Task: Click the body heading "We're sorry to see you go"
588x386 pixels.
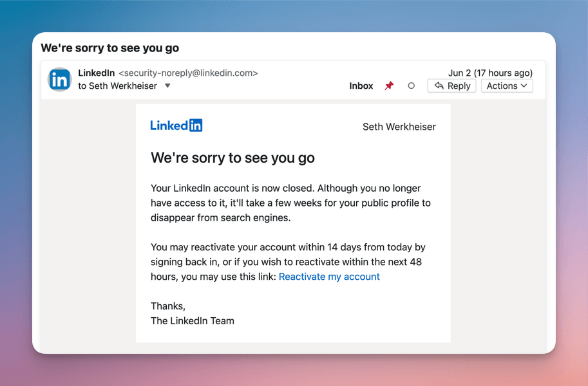Action: pos(232,158)
